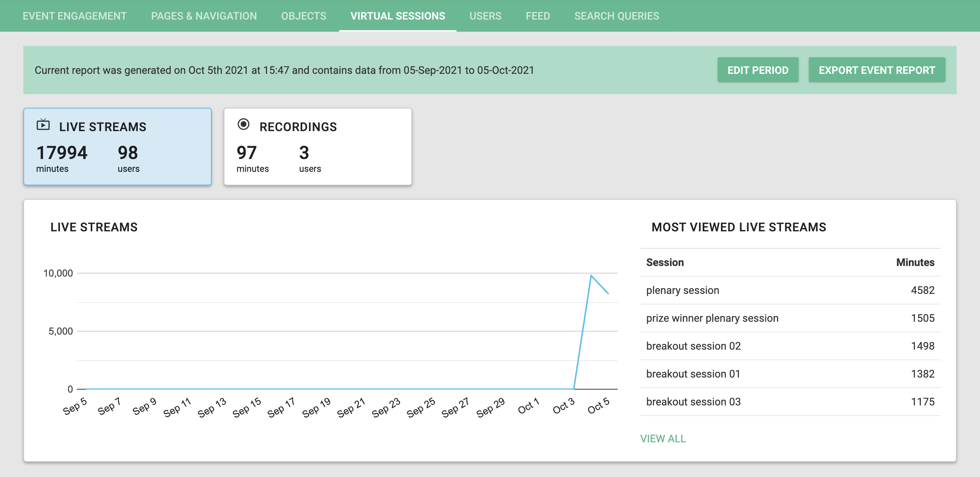Click the 'Sep 21' axis label
The width and height of the screenshot is (980, 477).
click(351, 407)
